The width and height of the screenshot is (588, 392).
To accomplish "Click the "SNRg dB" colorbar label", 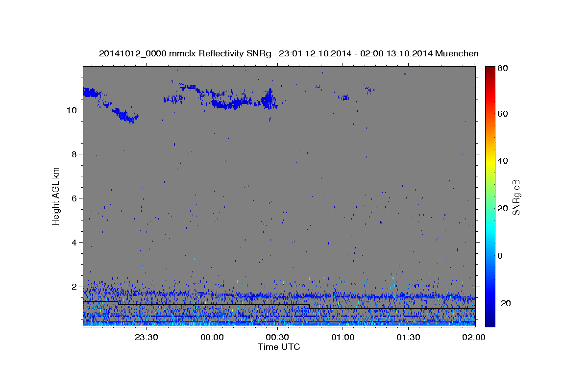I will (516, 197).
